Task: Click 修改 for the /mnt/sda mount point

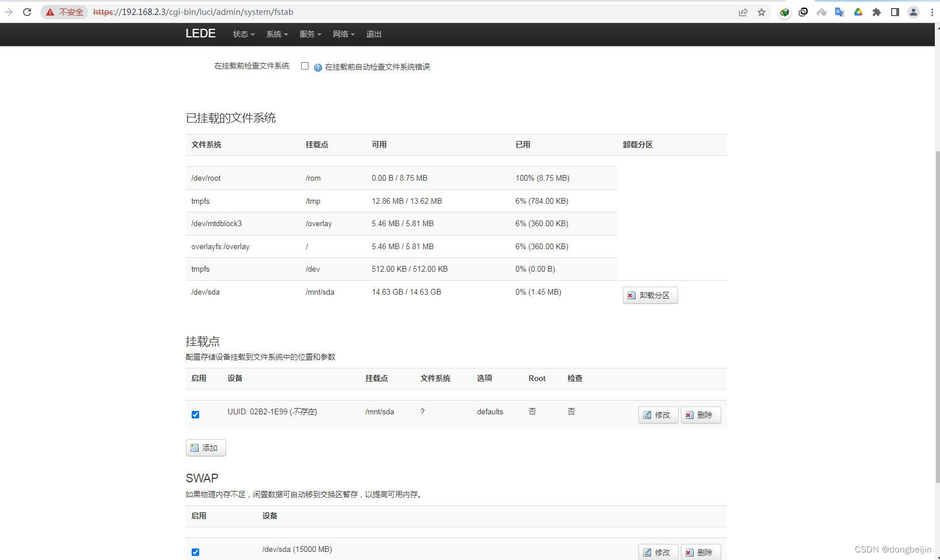Action: (x=658, y=415)
